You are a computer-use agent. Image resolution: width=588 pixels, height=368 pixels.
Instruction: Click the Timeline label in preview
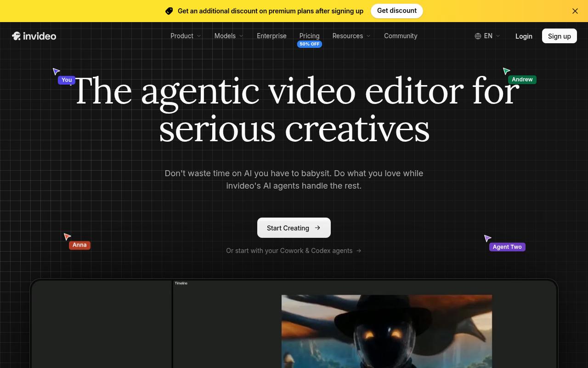click(x=181, y=283)
